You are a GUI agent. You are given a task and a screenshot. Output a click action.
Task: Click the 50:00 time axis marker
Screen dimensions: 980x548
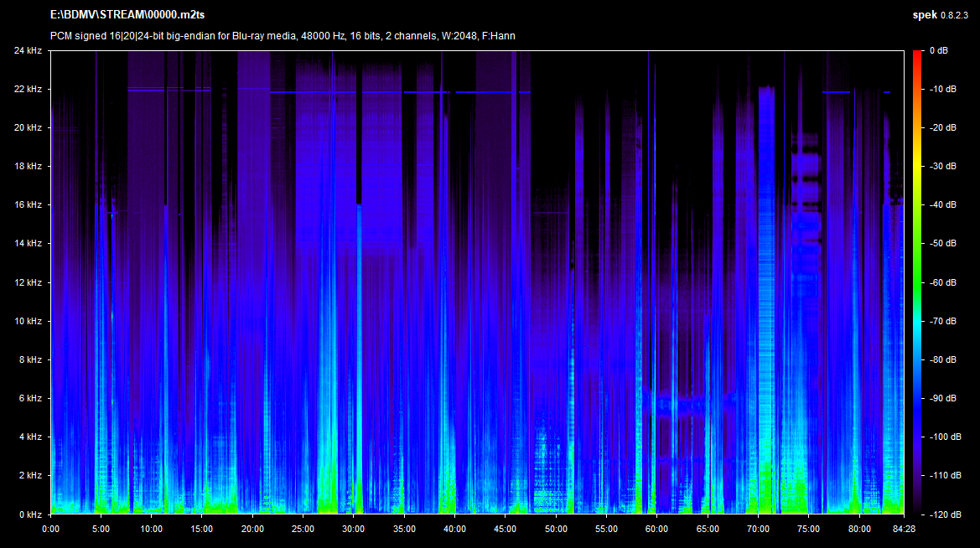coord(556,529)
